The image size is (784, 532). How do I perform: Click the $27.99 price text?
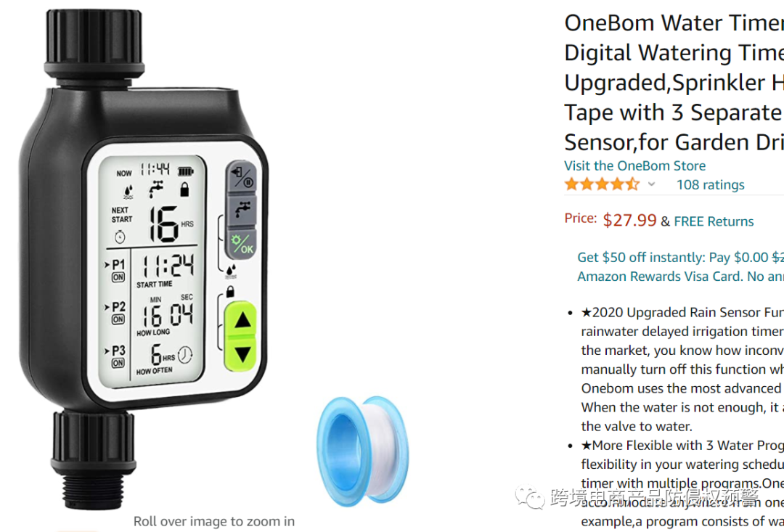pyautogui.click(x=629, y=221)
